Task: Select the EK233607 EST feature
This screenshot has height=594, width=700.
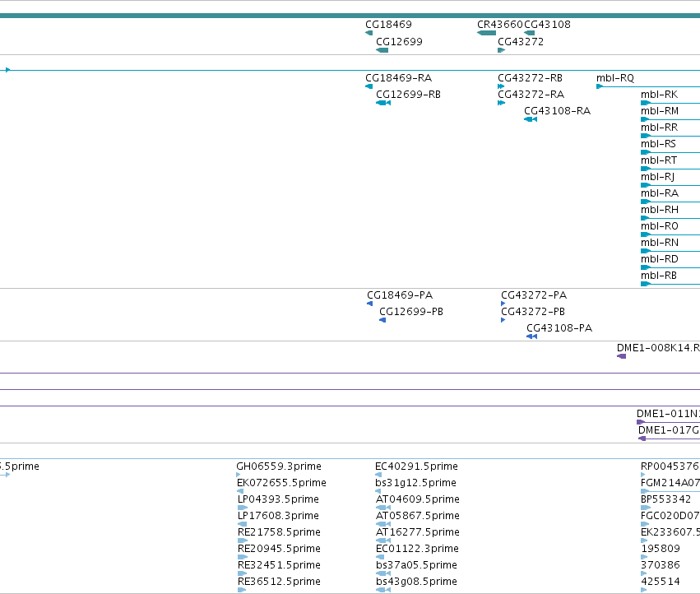Action: (644, 541)
